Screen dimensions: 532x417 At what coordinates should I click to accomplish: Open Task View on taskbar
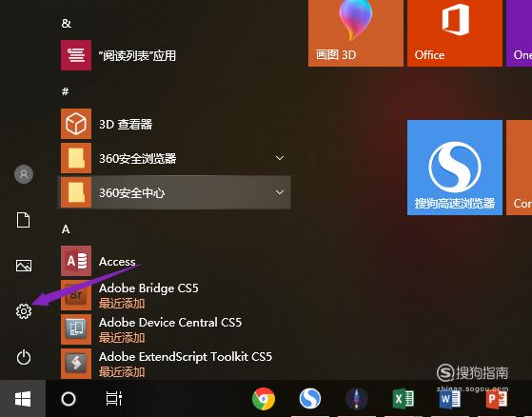pyautogui.click(x=113, y=399)
